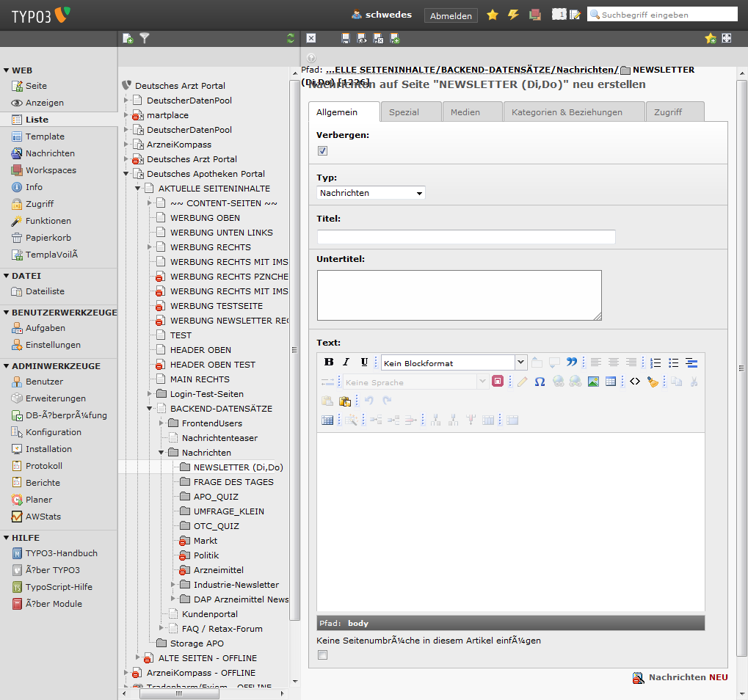Click the numbered list icon
Viewport: 748px width, 700px height.
(x=656, y=362)
